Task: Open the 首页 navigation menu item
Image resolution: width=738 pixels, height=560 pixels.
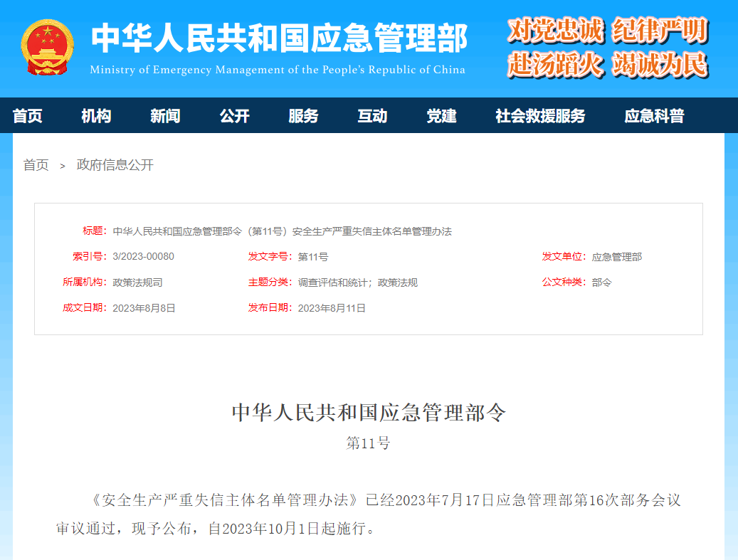Action: [x=27, y=116]
